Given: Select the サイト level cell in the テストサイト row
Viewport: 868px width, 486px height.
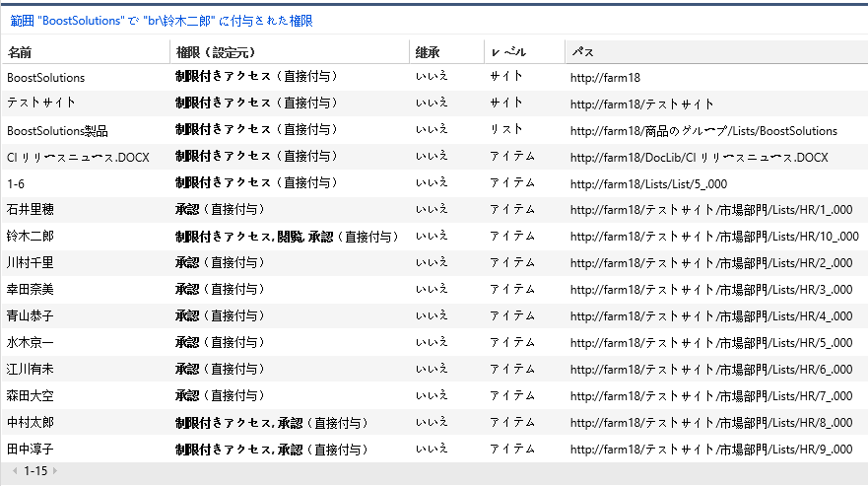Looking at the screenshot, I should (506, 104).
